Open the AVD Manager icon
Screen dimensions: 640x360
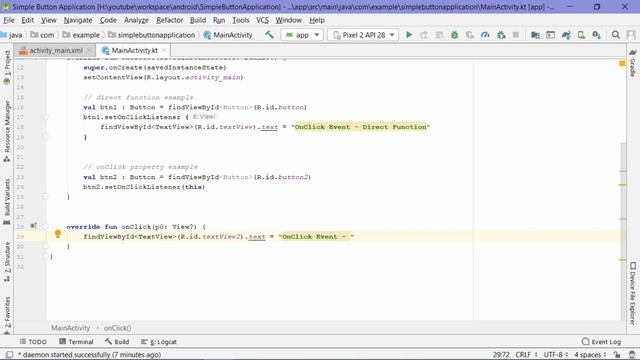coord(581,35)
